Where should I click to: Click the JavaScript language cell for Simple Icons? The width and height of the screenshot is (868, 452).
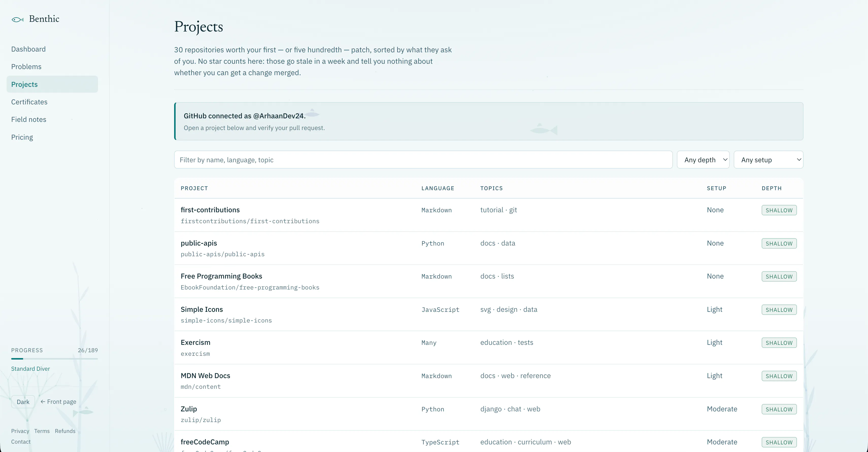[440, 310]
